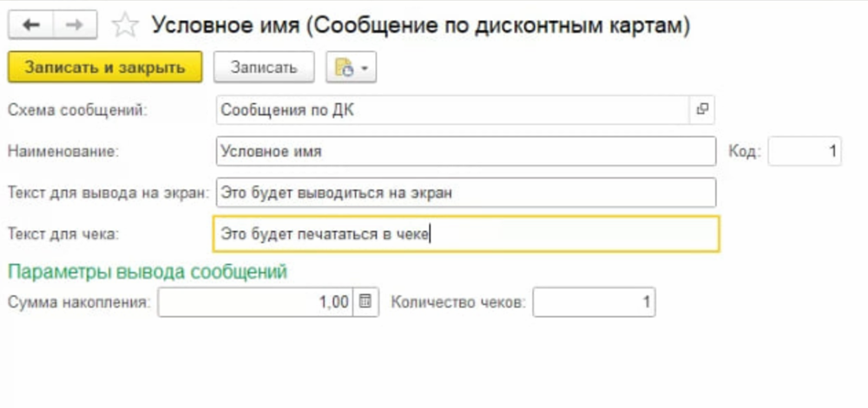Screen dimensions: 868x408
Task: Click the Схема сообщений label
Action: point(77,110)
